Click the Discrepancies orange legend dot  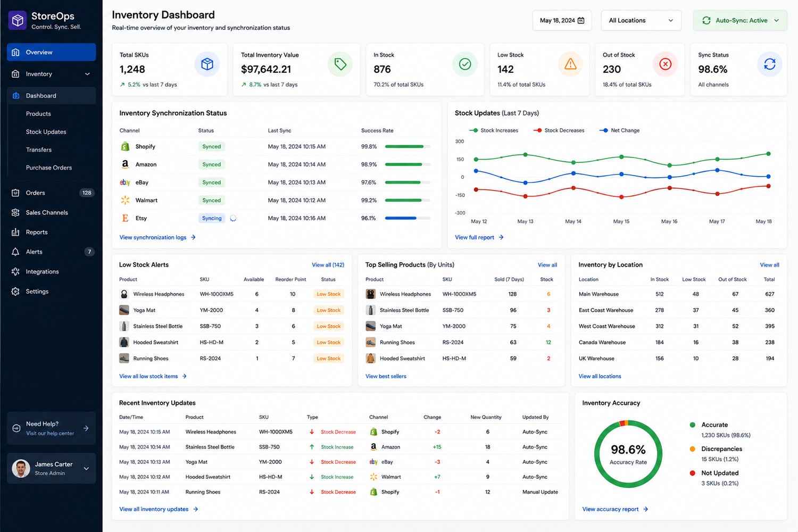click(x=692, y=449)
